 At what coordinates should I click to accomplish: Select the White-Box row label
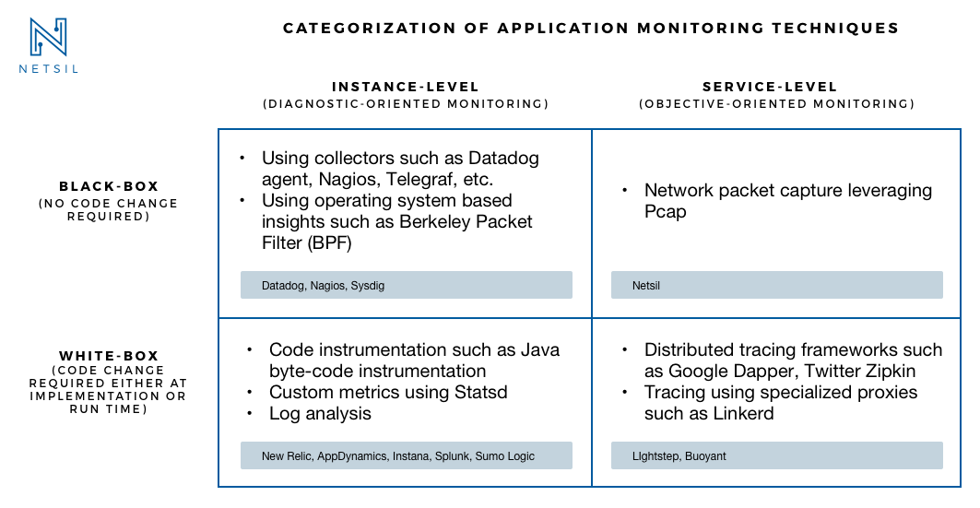(x=109, y=356)
